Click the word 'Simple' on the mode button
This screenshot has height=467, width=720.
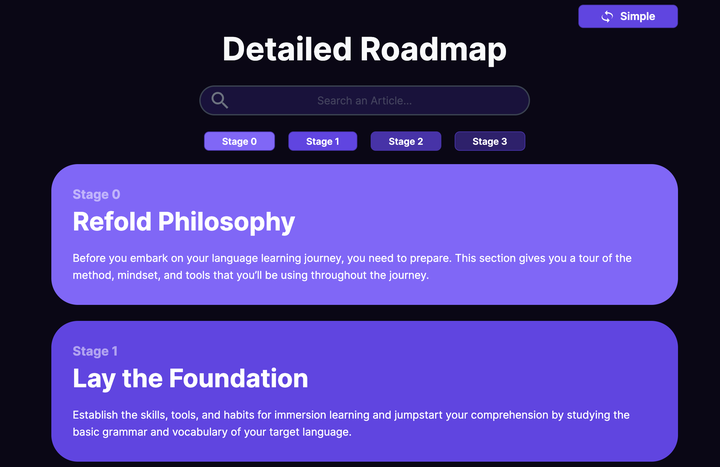pyautogui.click(x=637, y=16)
